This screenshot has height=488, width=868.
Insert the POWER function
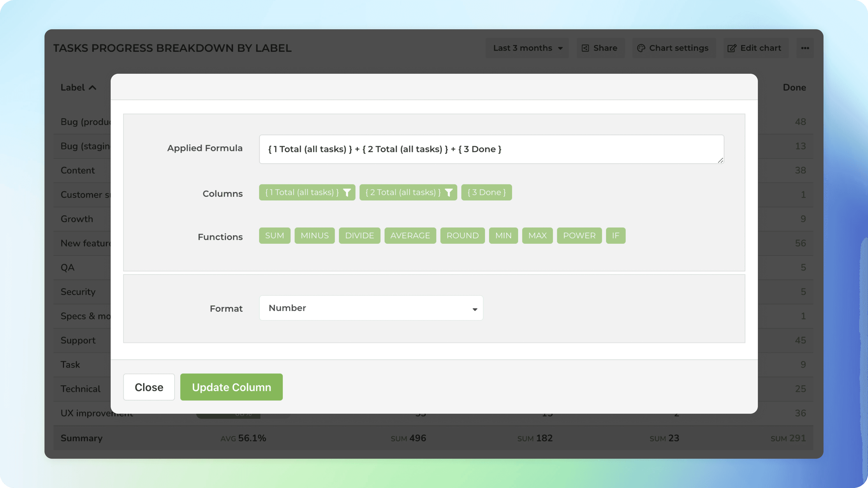(x=579, y=235)
